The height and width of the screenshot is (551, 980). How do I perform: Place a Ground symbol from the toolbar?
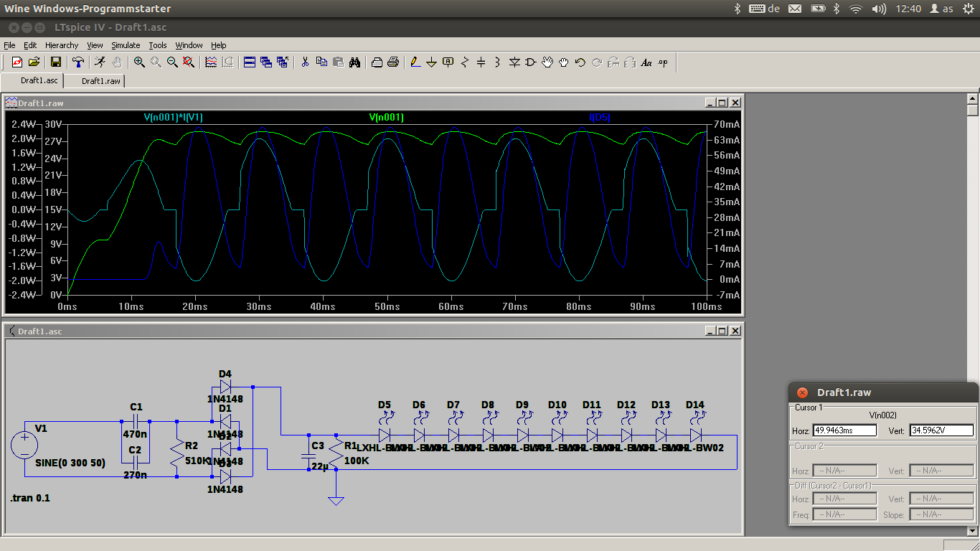click(x=431, y=62)
